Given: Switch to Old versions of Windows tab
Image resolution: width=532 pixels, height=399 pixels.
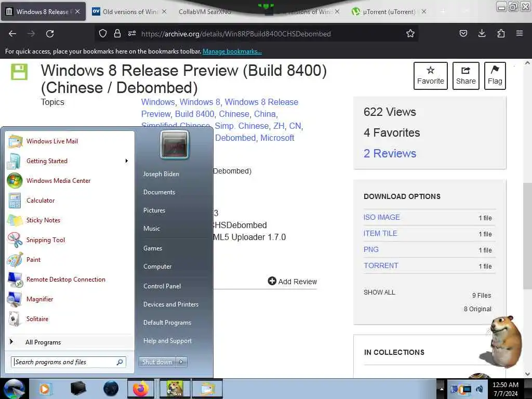Looking at the screenshot, I should (x=129, y=11).
